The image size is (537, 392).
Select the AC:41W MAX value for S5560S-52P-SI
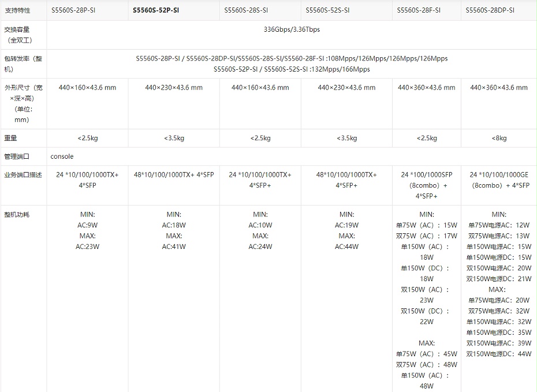174,246
